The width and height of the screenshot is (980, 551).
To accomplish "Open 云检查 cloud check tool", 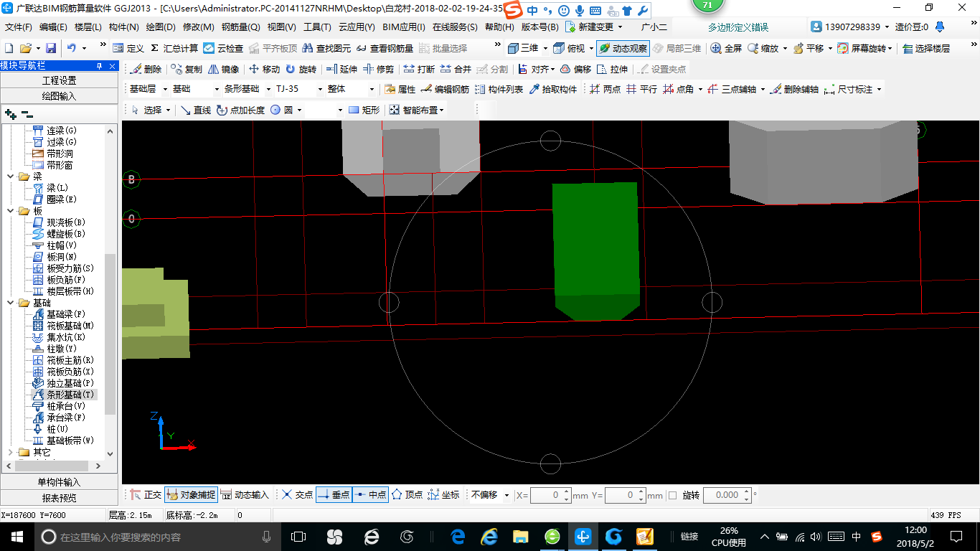I will pos(223,48).
